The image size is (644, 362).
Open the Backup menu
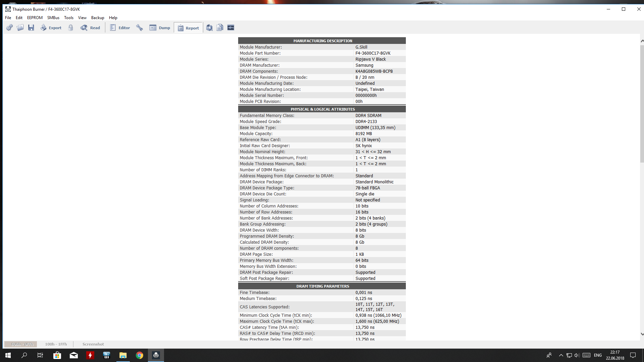pyautogui.click(x=98, y=18)
